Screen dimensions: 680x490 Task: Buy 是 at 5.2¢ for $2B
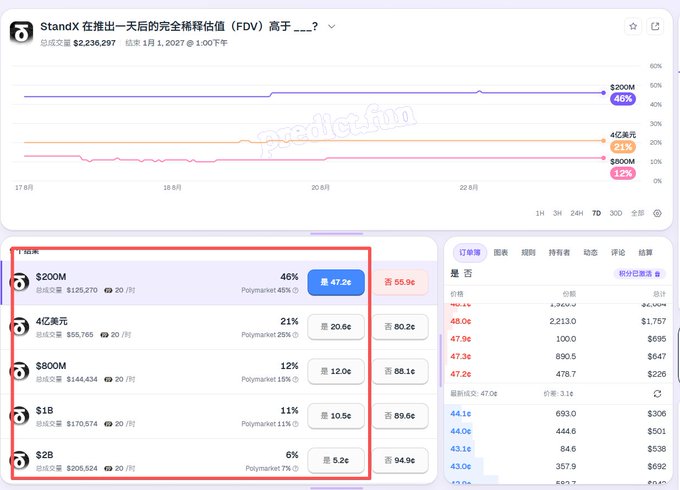coord(336,461)
